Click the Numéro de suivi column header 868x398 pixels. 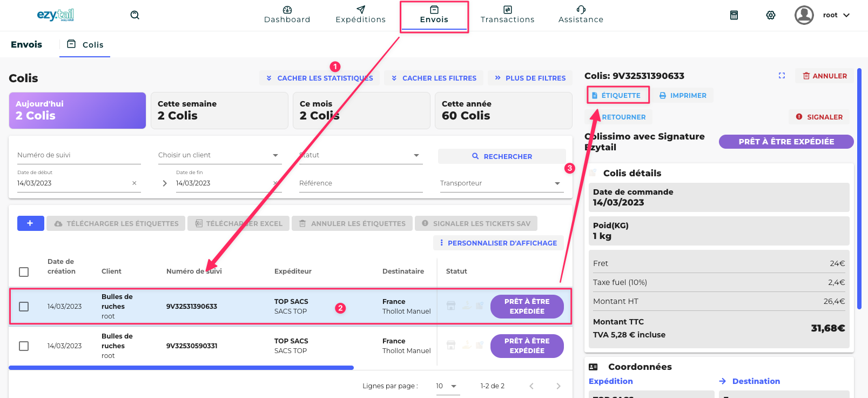pyautogui.click(x=194, y=271)
